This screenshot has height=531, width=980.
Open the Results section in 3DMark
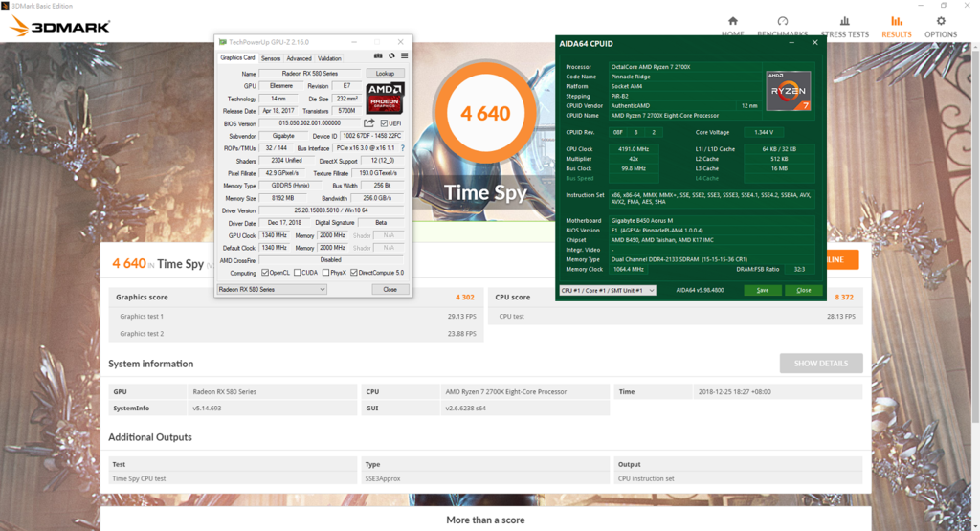pos(896,27)
